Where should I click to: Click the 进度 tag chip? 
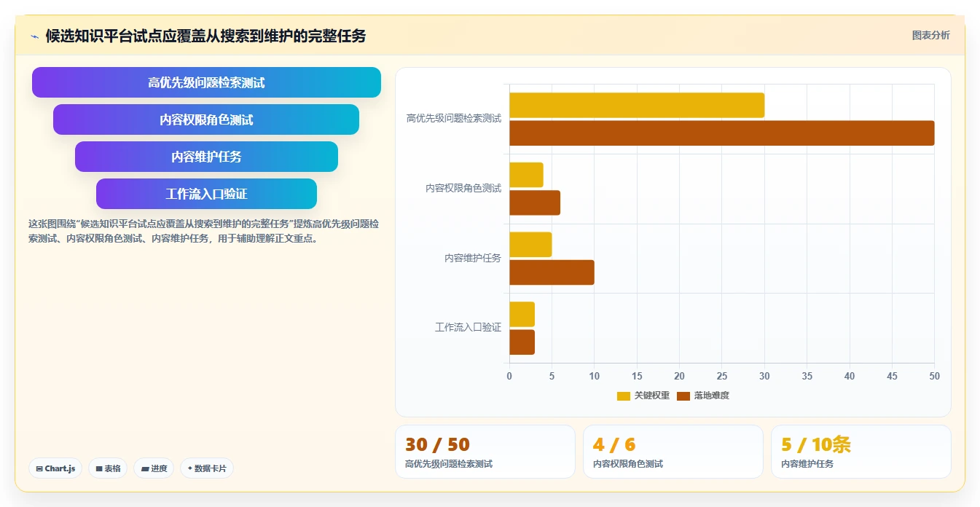[x=154, y=468]
